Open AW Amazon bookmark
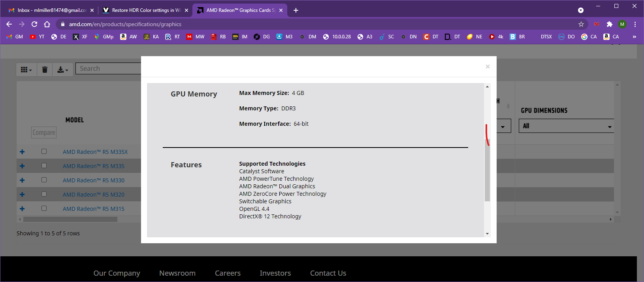Screen dimensions: 644x282 pos(129,37)
